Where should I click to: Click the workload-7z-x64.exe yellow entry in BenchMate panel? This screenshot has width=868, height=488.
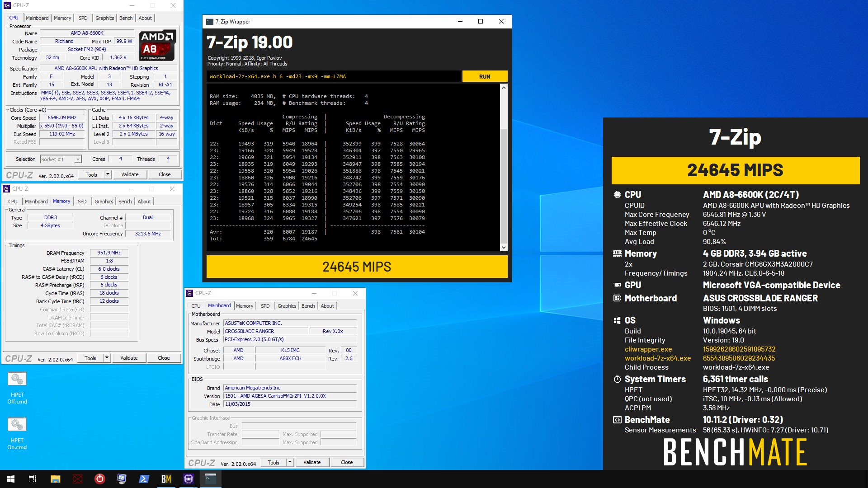658,358
